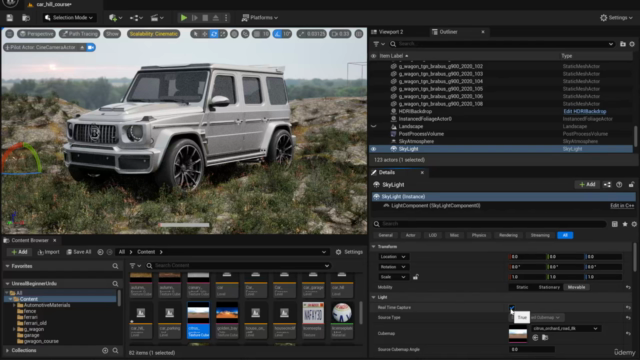Select the General filter tab in the Details panel
640x360 pixels.
pyautogui.click(x=385, y=236)
